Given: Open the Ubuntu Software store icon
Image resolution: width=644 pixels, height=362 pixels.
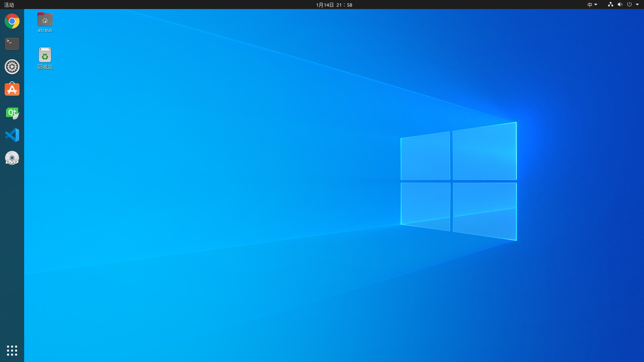Looking at the screenshot, I should tap(12, 89).
